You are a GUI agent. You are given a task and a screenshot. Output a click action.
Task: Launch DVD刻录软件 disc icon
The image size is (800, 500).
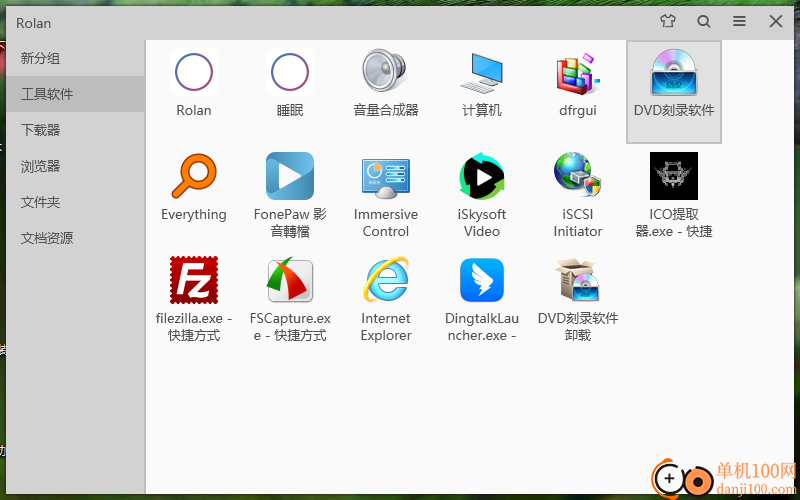673,72
